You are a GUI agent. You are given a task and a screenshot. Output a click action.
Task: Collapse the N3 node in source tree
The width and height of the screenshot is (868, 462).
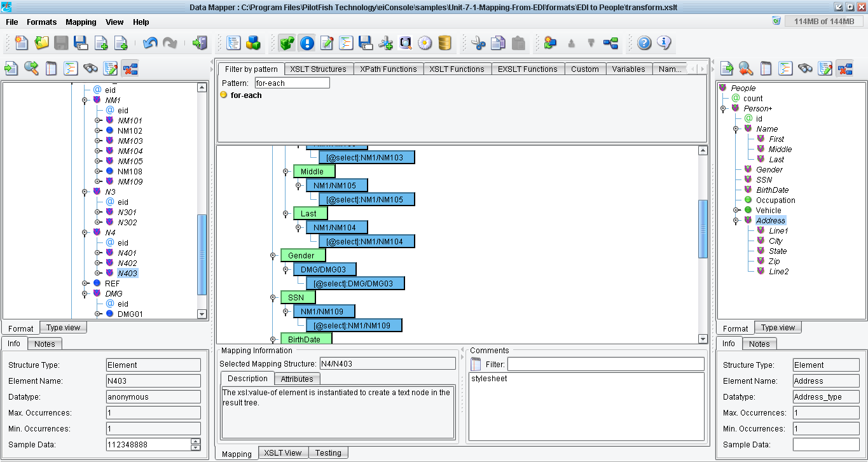pos(85,192)
